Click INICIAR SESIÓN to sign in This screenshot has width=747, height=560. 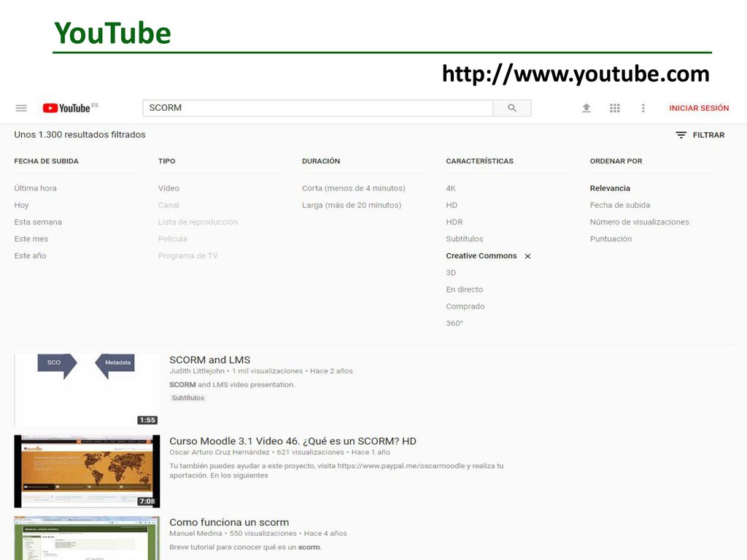click(x=699, y=108)
